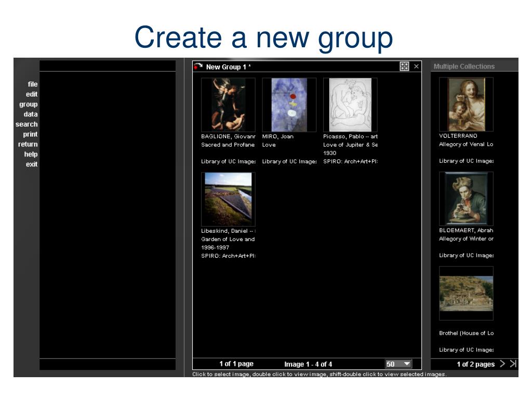Click the thumbnail grid view icon
The image size is (532, 399).
pyautogui.click(x=404, y=66)
